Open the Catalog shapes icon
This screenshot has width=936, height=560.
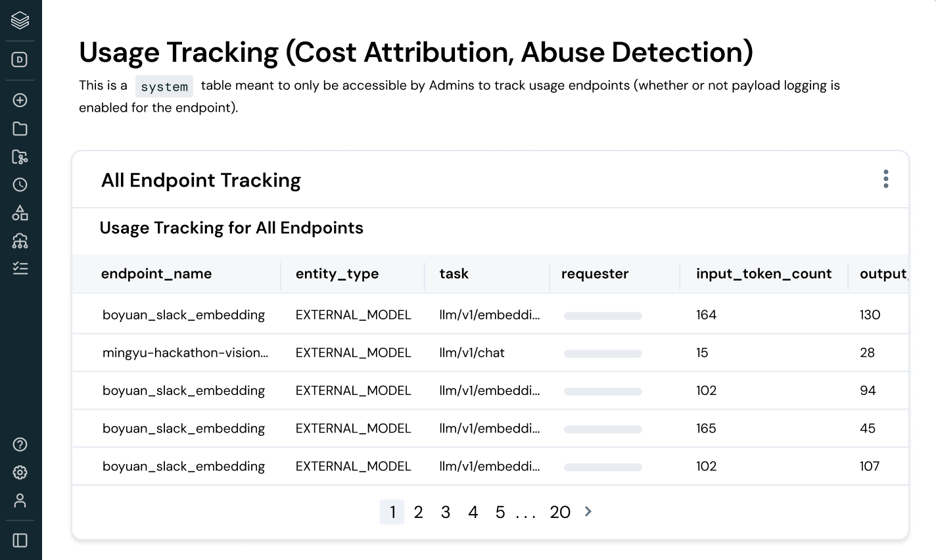point(20,213)
